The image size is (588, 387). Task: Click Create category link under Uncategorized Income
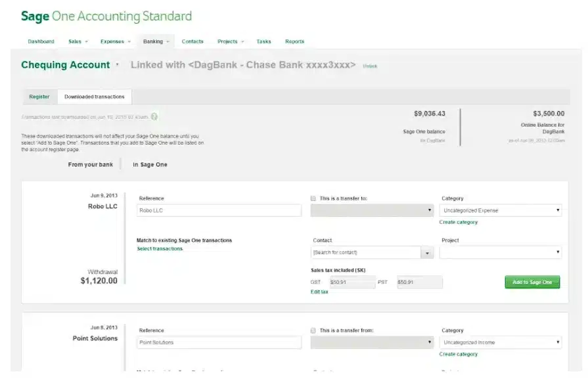(459, 354)
